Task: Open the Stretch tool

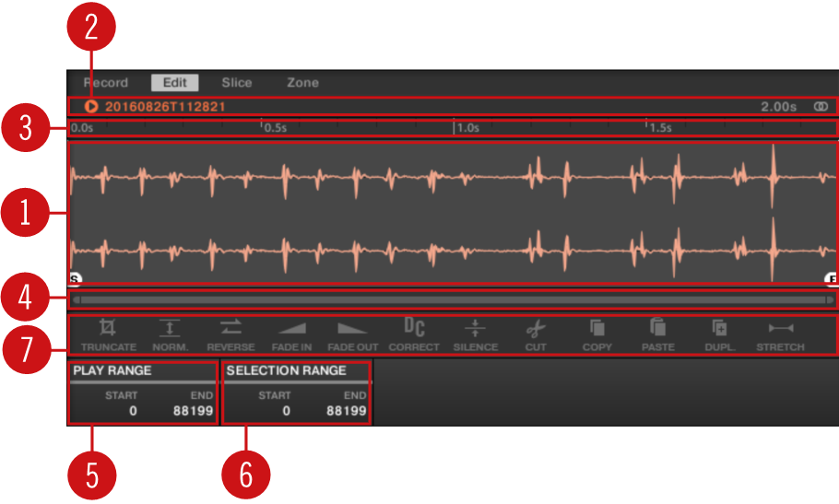Action: [x=780, y=328]
